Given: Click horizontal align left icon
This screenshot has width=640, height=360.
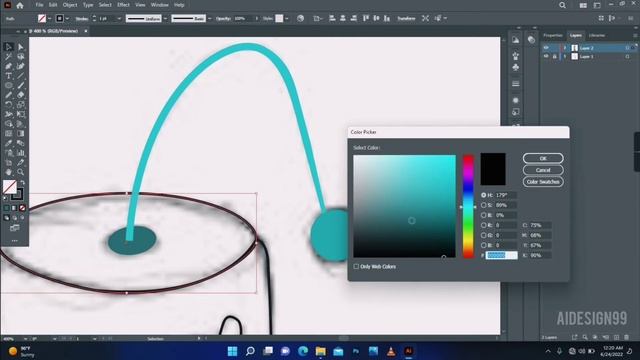Looking at the screenshot, I should [x=332, y=18].
